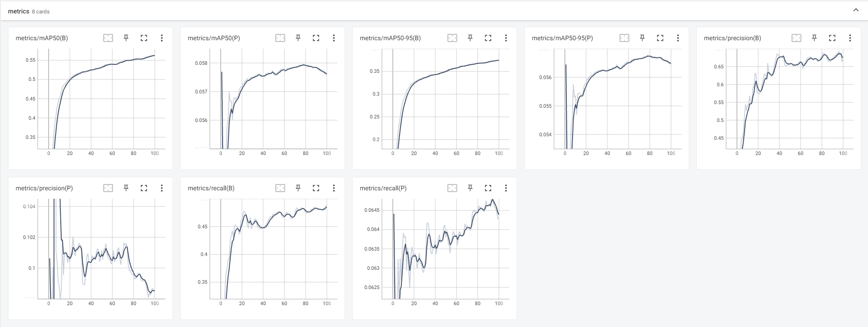
Task: Fit data view on metrics/recall(P) card
Action: [452, 188]
